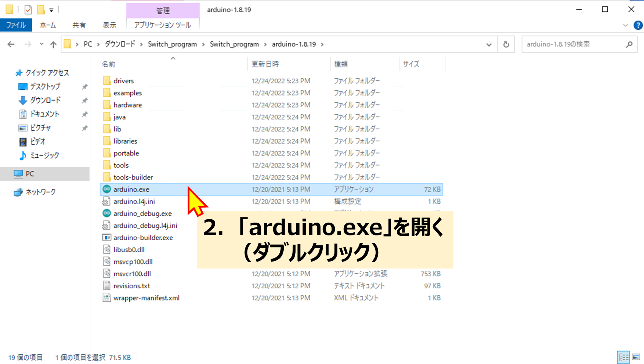This screenshot has height=364, width=644.
Task: Open the ファイル menu tab
Action: point(16,25)
